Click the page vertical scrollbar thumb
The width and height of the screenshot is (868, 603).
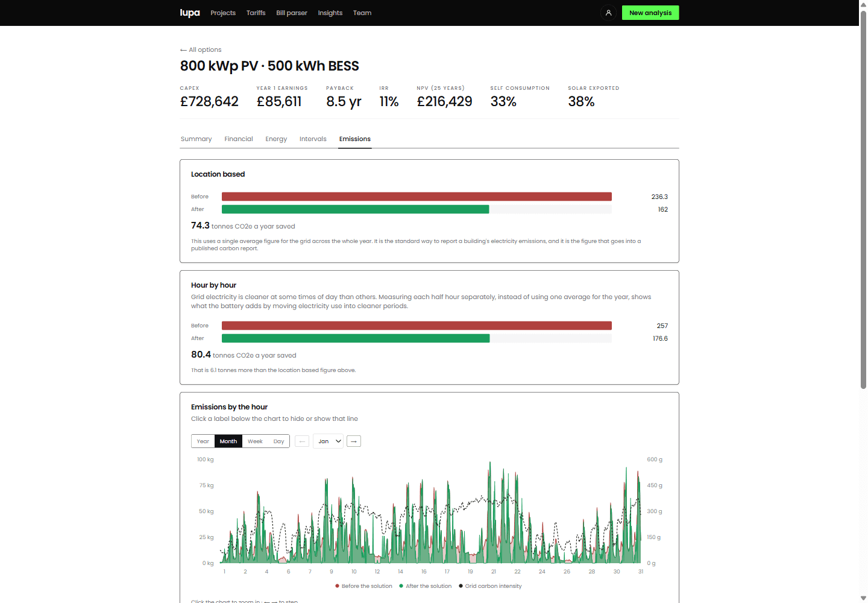click(x=863, y=199)
